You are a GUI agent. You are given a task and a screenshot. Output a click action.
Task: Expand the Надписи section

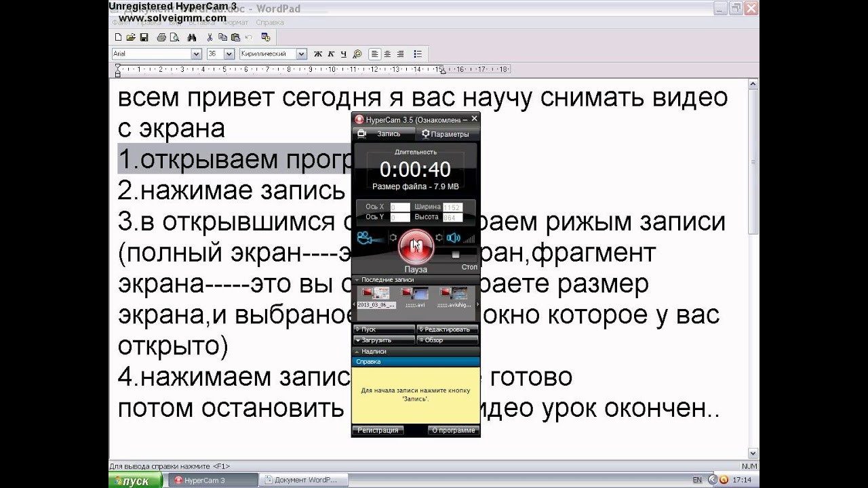click(x=416, y=352)
